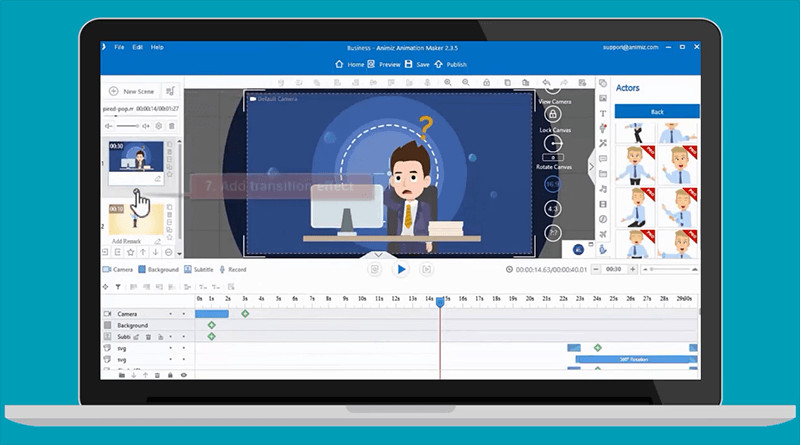Open the Text tool in right sidebar
The image size is (800, 445).
coord(603,114)
